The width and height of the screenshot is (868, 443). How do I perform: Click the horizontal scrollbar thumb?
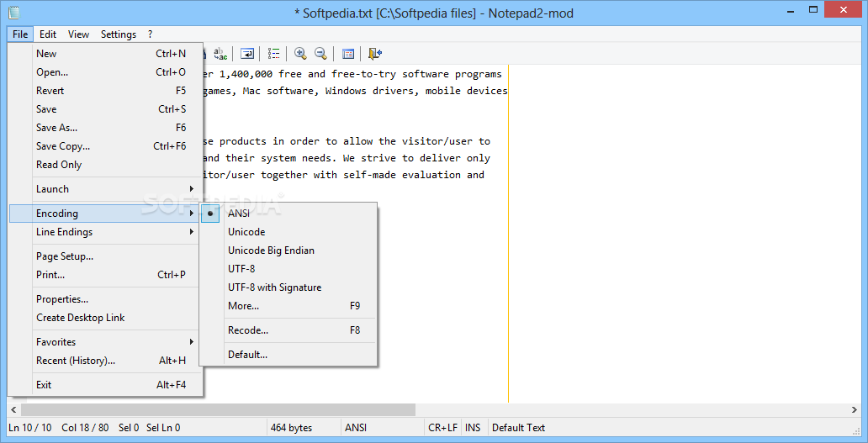point(218,410)
